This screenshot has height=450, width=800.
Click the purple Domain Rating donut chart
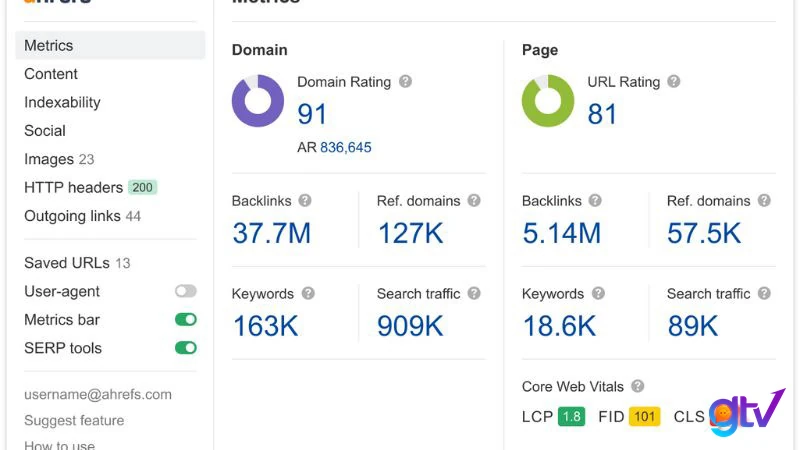[258, 101]
